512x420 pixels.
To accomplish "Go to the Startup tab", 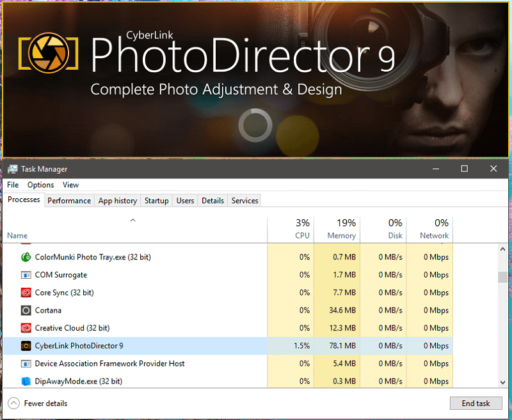I will click(x=156, y=201).
